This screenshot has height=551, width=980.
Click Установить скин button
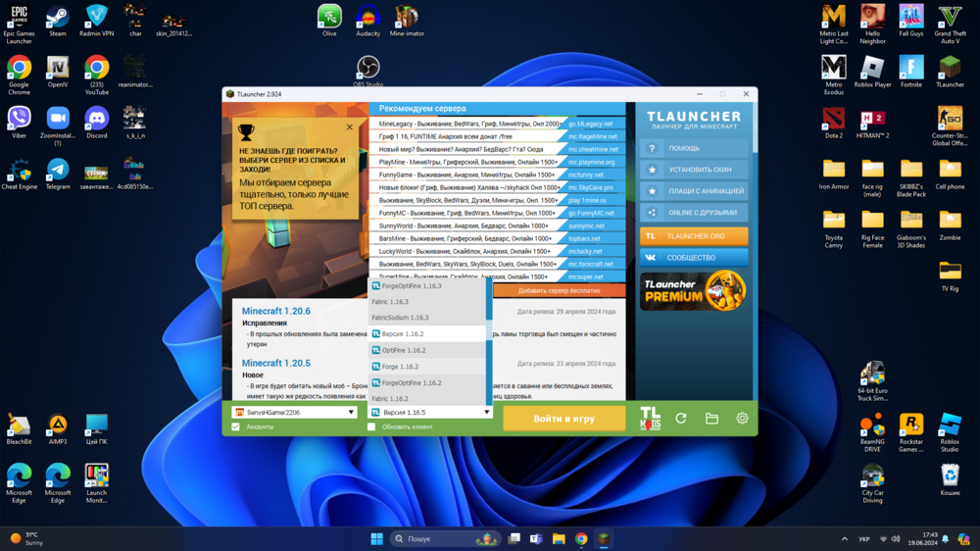(x=694, y=170)
